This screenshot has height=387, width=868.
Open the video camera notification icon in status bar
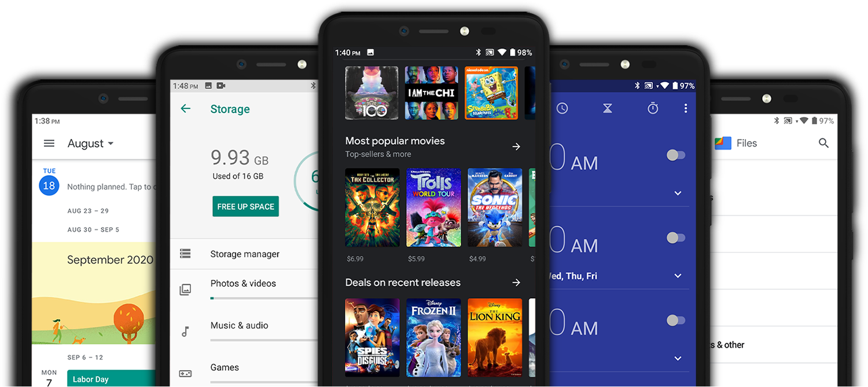click(x=221, y=86)
